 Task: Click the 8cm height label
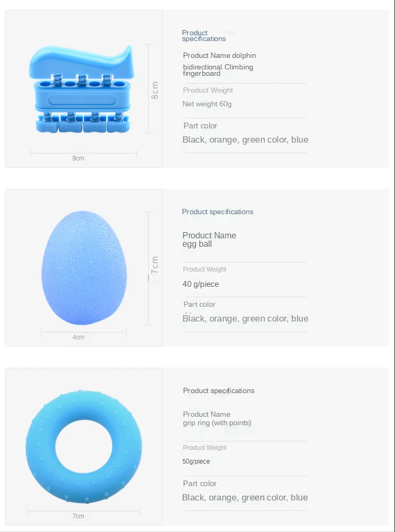[155, 90]
